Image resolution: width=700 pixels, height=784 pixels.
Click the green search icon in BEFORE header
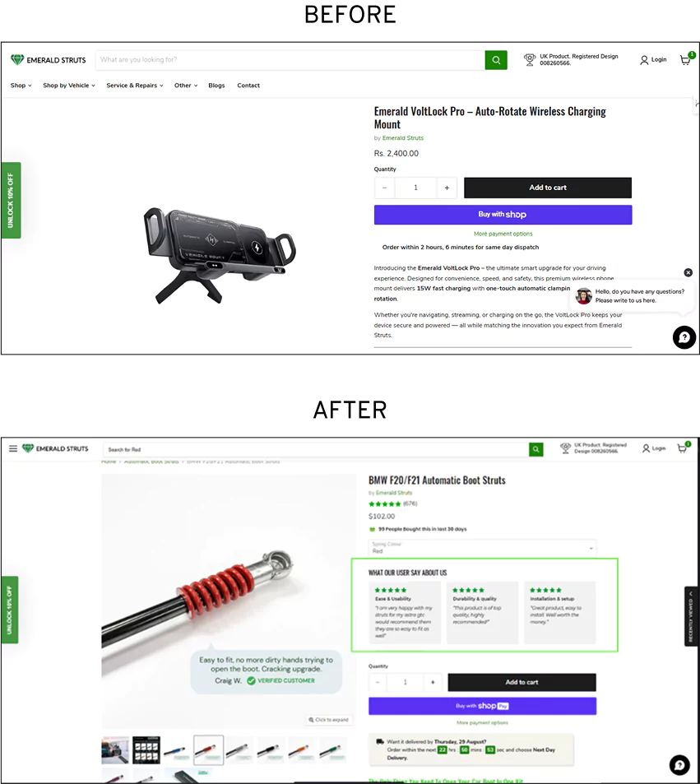click(x=495, y=60)
